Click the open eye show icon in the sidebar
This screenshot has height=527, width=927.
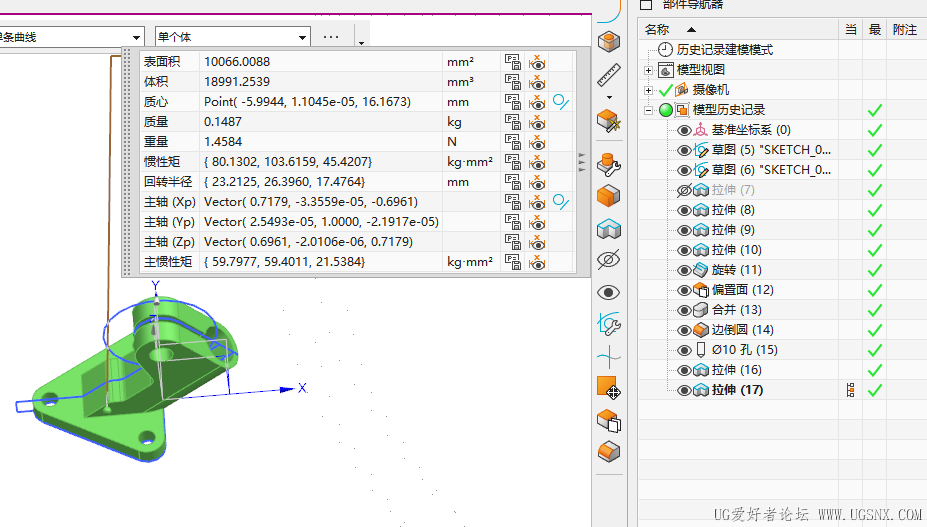608,293
